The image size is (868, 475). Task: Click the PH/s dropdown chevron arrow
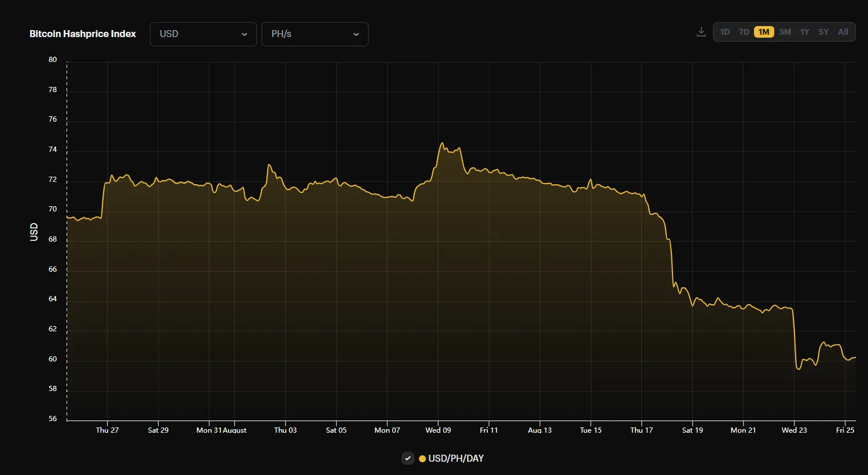[356, 34]
